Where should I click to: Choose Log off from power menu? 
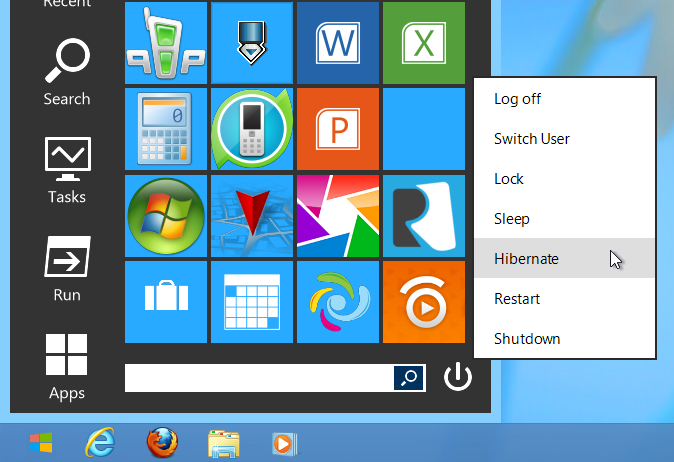tap(564, 99)
